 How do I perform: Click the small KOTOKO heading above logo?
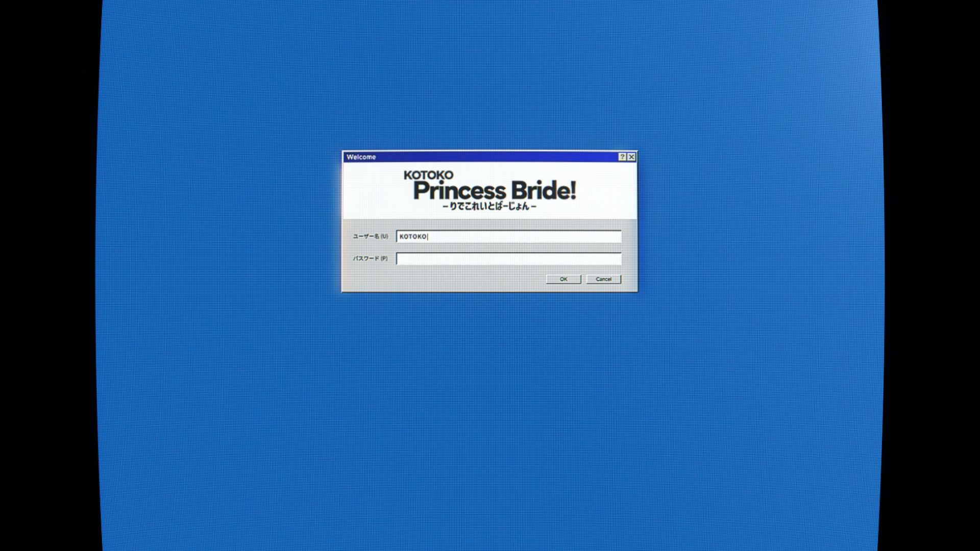[428, 175]
